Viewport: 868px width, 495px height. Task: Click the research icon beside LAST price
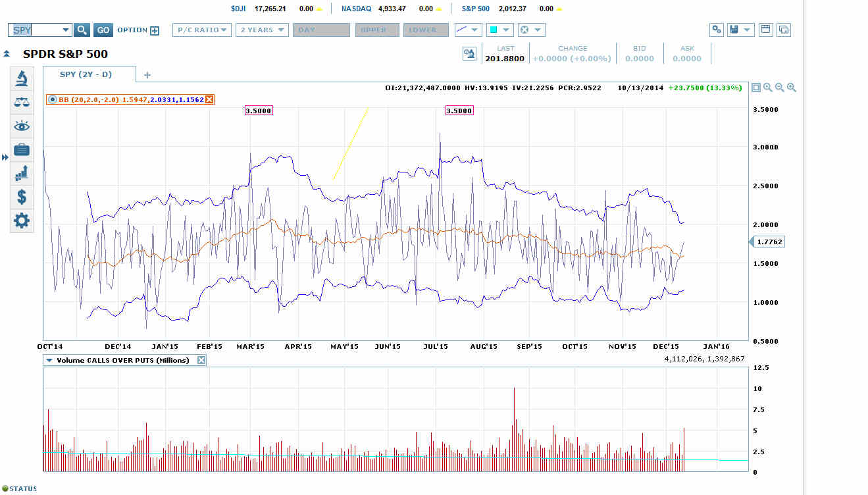469,53
